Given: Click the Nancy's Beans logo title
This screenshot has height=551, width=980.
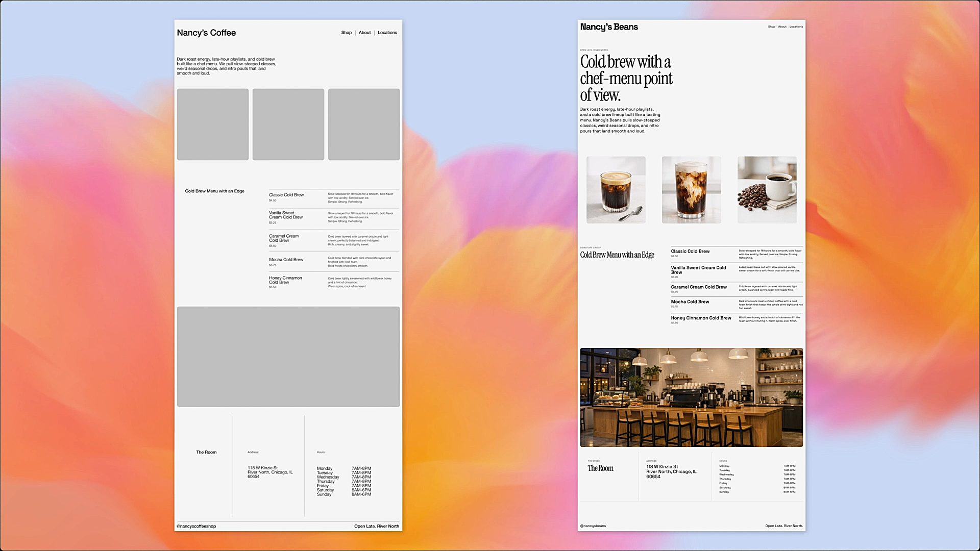Looking at the screenshot, I should [x=609, y=27].
